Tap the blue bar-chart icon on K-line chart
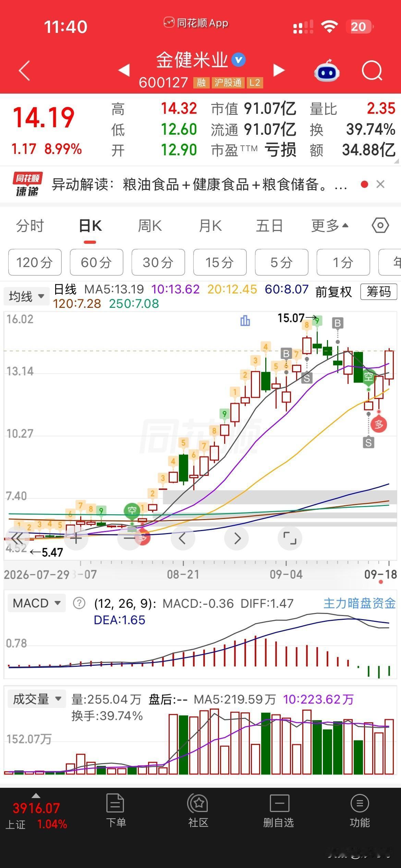 [245, 321]
